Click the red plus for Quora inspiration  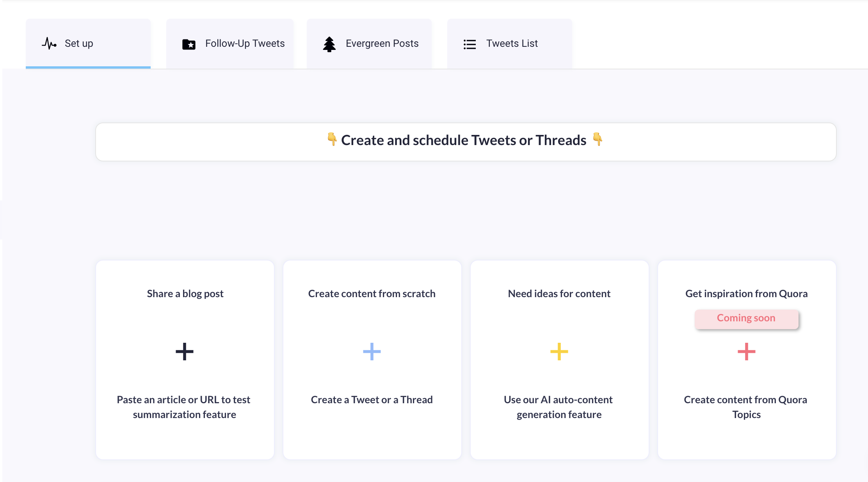[747, 352]
